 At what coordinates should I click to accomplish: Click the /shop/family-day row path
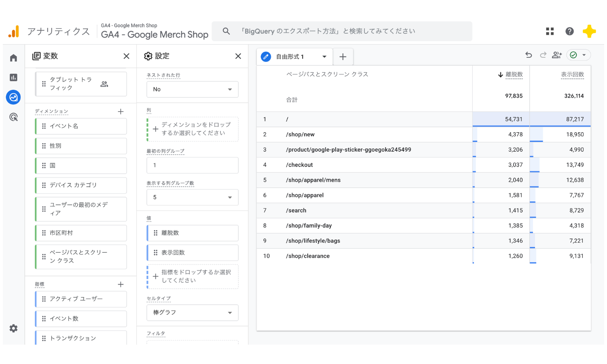pos(309,226)
